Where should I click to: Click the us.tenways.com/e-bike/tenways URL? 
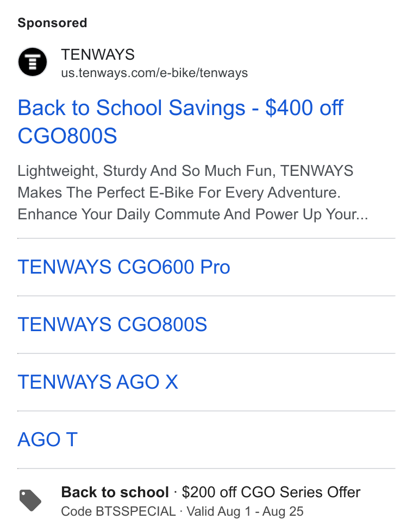pyautogui.click(x=154, y=73)
